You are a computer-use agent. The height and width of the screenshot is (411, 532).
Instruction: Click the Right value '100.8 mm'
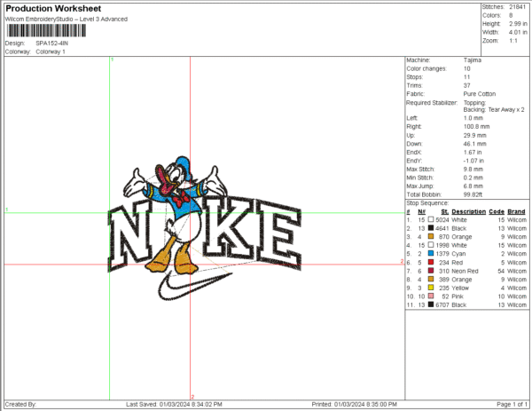pyautogui.click(x=476, y=127)
